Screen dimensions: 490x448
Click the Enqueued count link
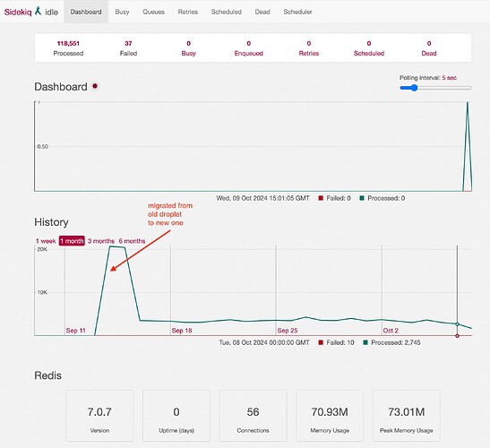coord(249,48)
